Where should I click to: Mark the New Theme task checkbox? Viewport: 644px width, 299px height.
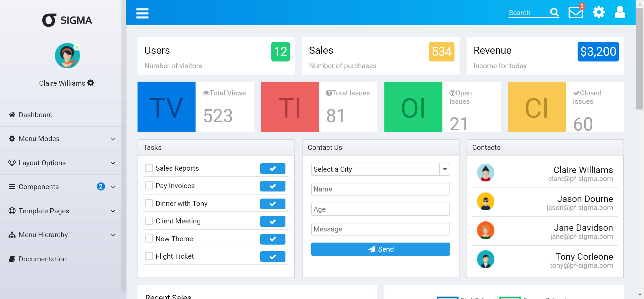tap(149, 239)
